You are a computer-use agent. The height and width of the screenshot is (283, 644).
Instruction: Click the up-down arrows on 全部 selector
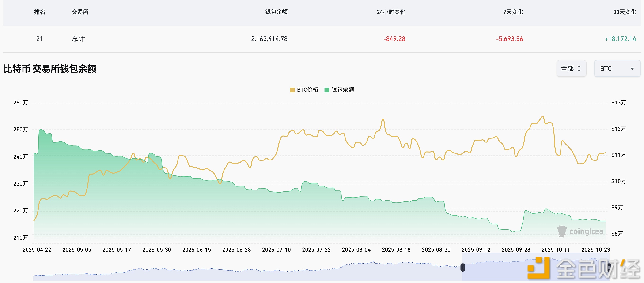[x=579, y=68]
